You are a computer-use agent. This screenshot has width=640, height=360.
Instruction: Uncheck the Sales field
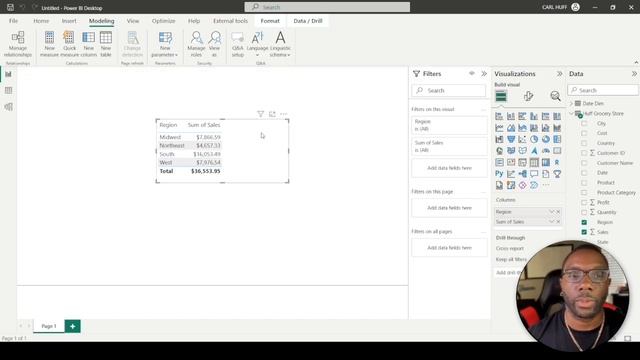584,232
